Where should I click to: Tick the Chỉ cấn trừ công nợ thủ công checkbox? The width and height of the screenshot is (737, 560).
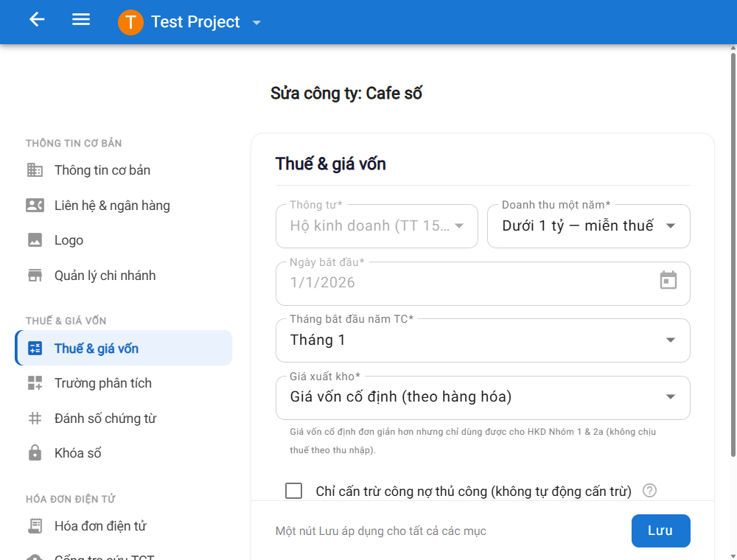(x=294, y=491)
